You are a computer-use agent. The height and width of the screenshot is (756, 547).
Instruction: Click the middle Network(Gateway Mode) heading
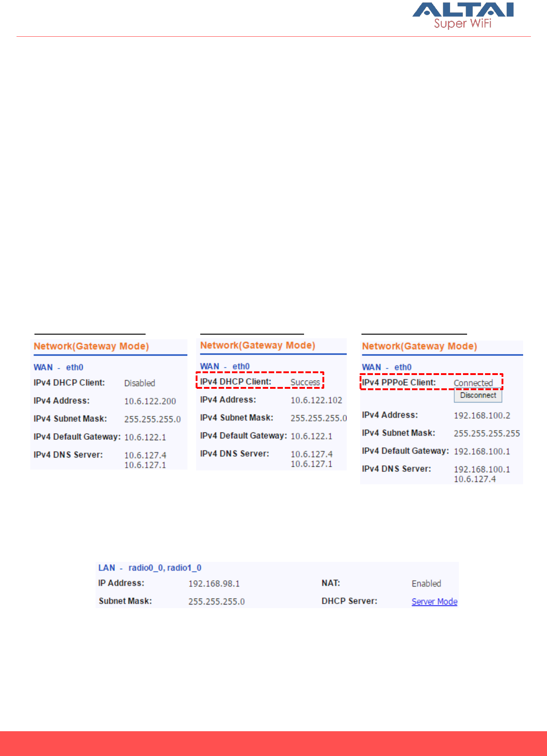[x=258, y=345]
